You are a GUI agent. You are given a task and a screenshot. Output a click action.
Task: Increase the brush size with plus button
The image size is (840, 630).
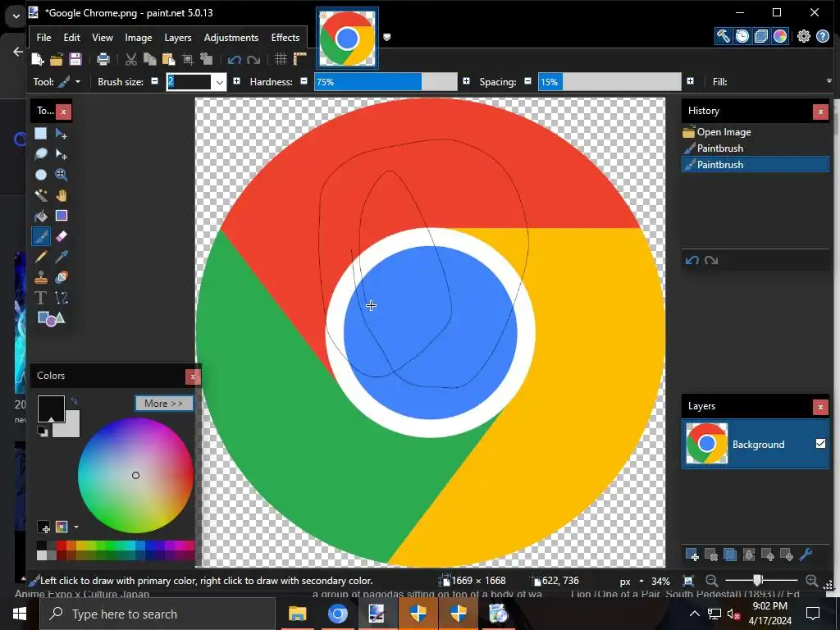[x=236, y=81]
